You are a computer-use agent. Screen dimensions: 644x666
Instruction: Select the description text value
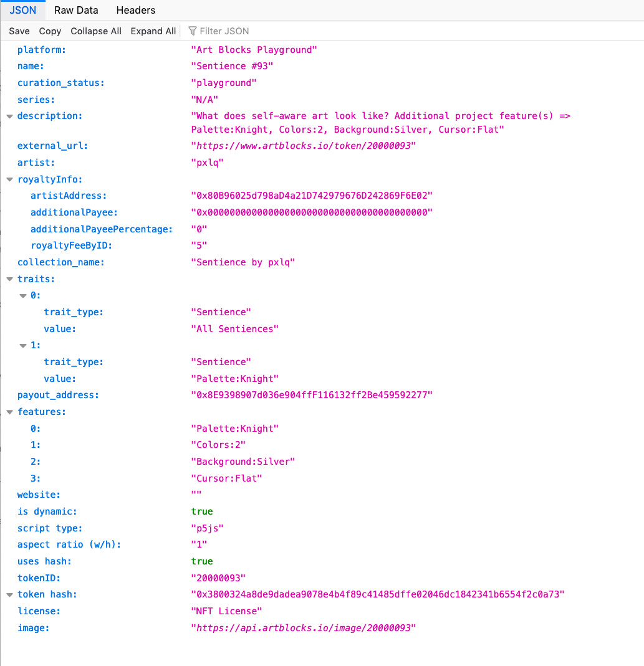[x=380, y=123]
